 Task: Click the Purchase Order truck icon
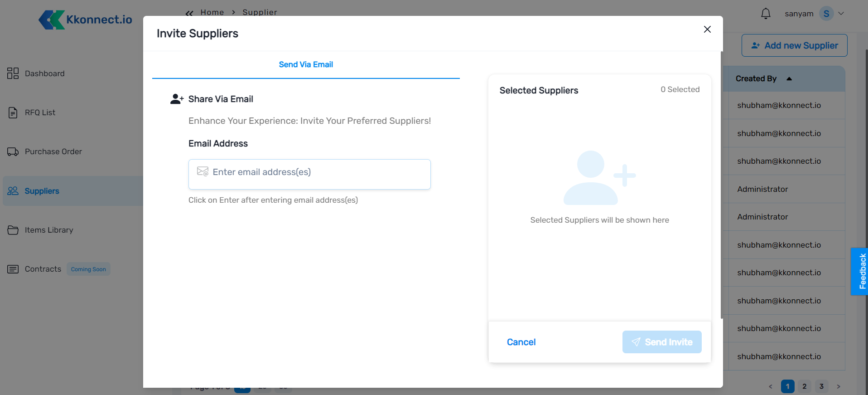coord(13,151)
